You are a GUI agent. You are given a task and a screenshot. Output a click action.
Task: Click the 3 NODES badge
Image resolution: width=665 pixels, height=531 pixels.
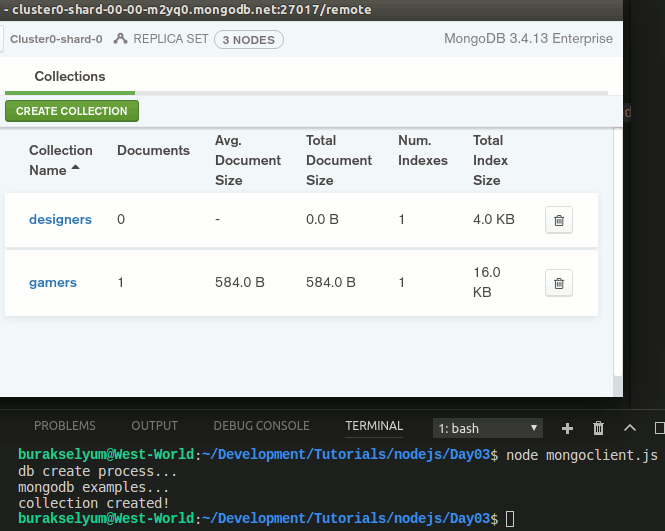point(249,40)
